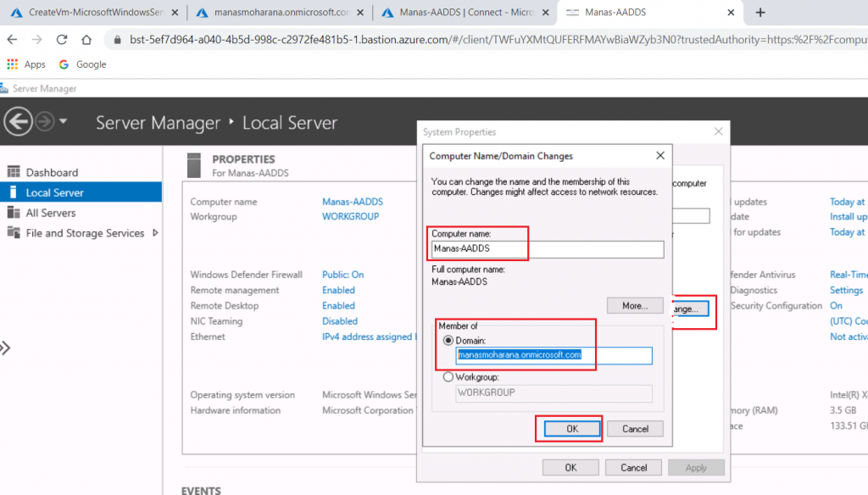Screen dimensions: 868x495
Task: Select the Workgroup radio button
Action: tap(448, 377)
